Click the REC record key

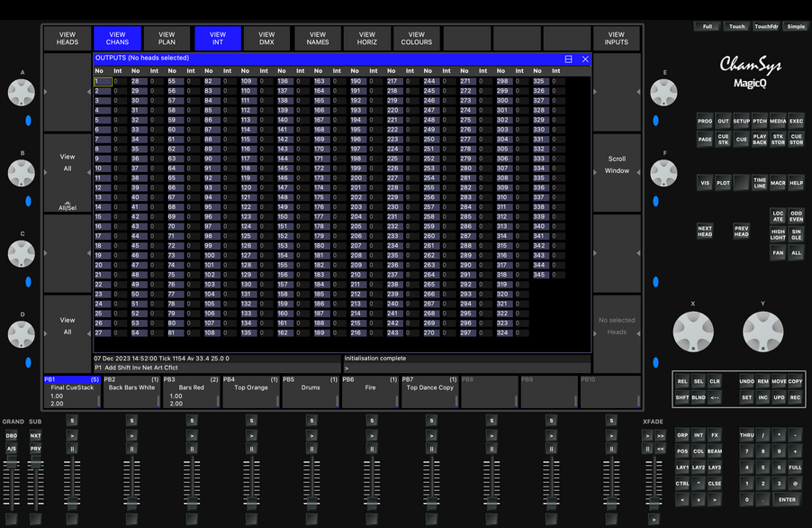point(795,397)
